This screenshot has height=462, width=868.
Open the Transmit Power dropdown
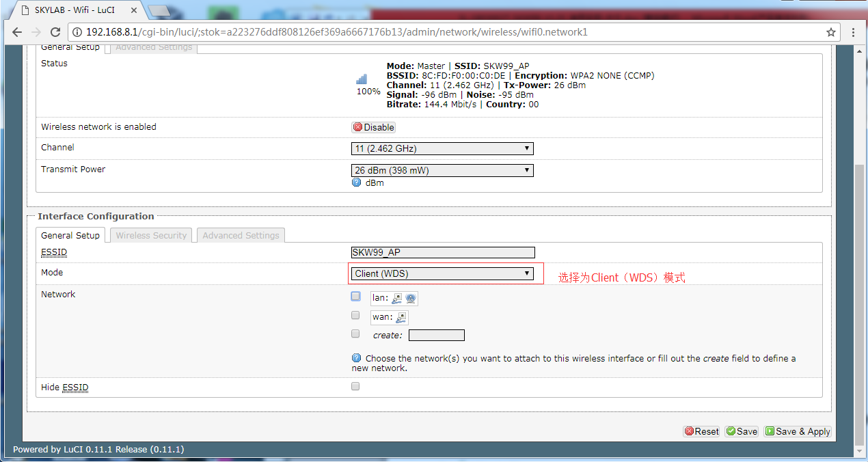coord(442,170)
